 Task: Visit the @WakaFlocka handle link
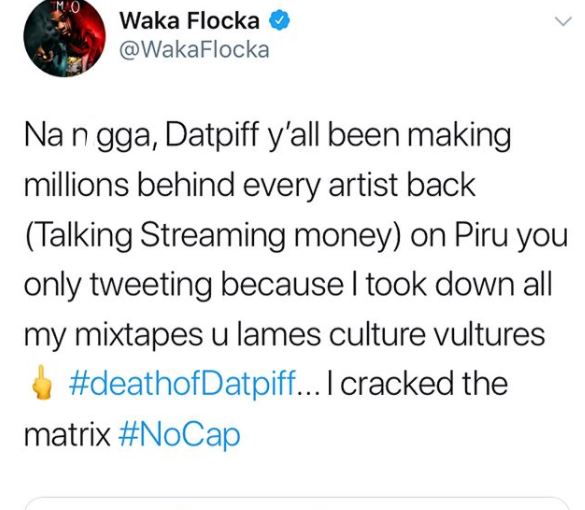coord(194,50)
